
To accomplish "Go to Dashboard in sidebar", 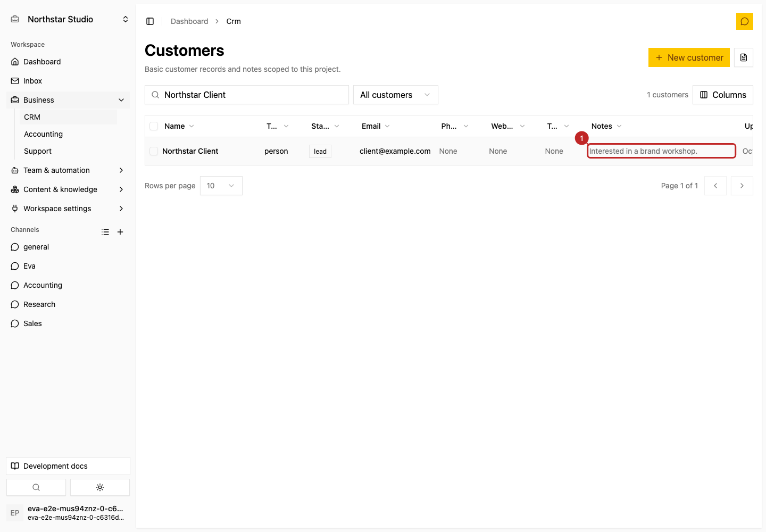I will click(68, 62).
